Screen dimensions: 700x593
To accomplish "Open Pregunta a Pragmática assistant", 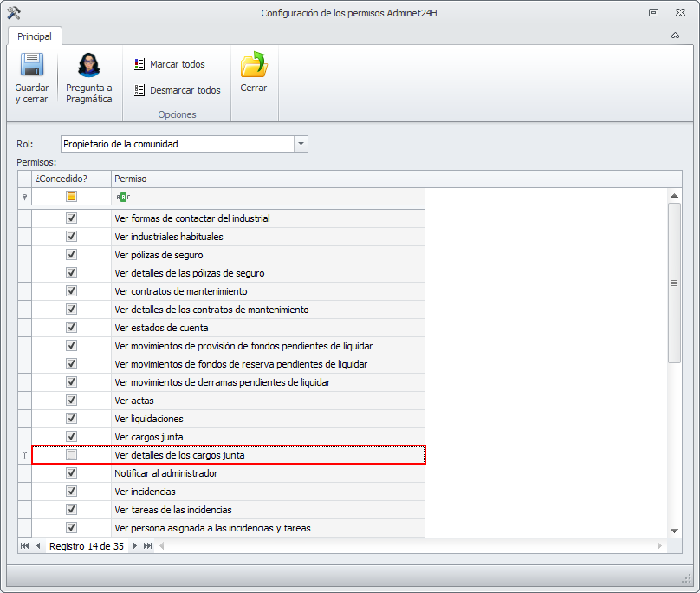I will (x=89, y=78).
